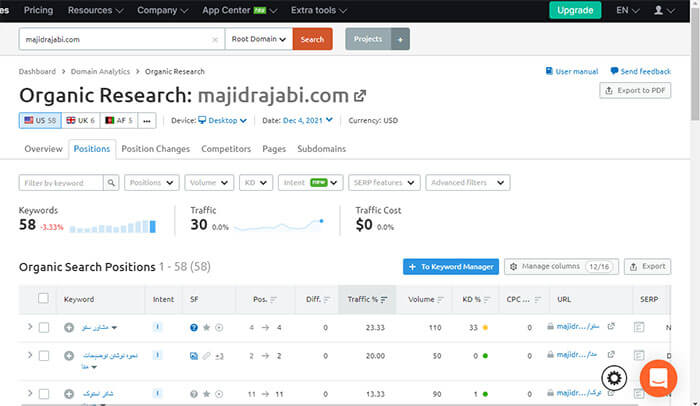Check the first keyword row checkbox
Screen dimensions: 700x406
[x=44, y=327]
